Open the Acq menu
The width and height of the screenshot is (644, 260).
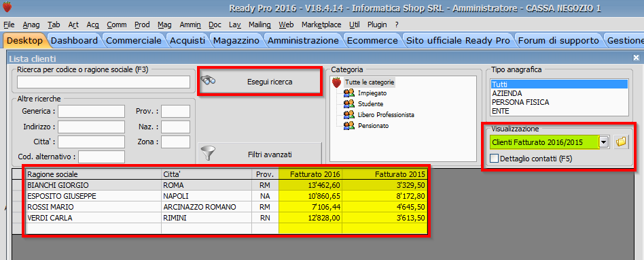[93, 25]
